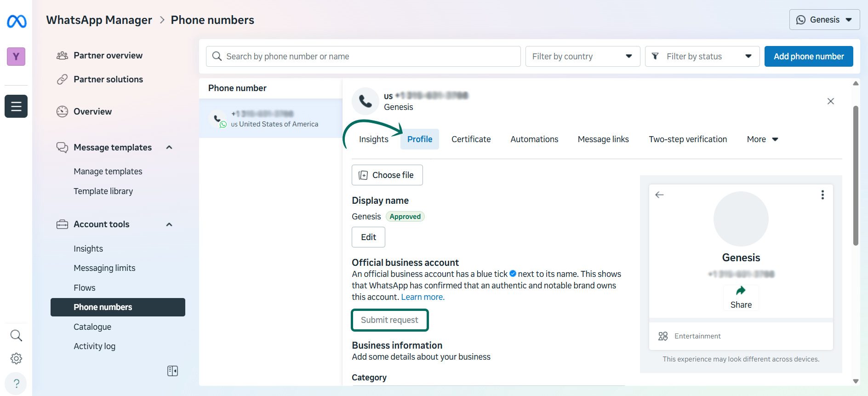Follow the Learn more link
868x396 pixels.
pos(423,297)
